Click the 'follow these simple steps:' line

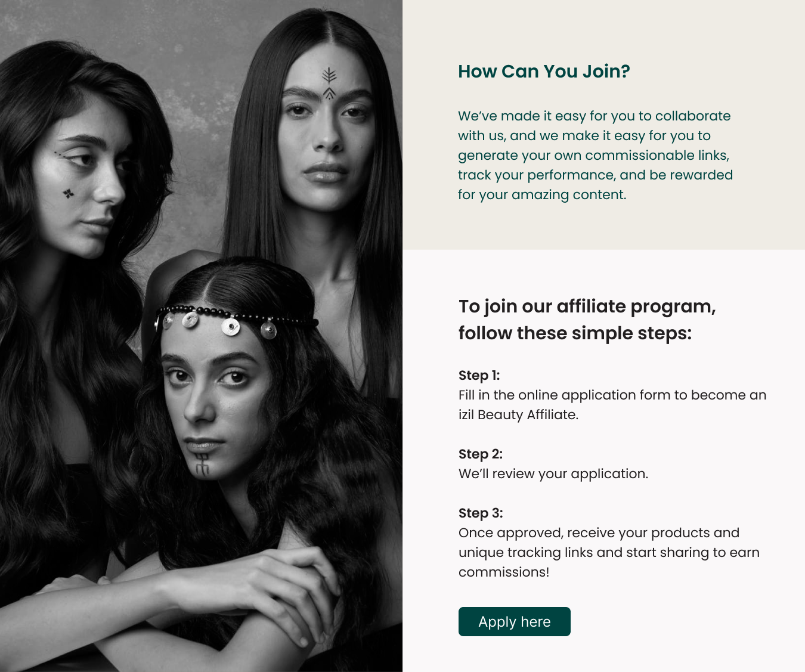pyautogui.click(x=575, y=333)
